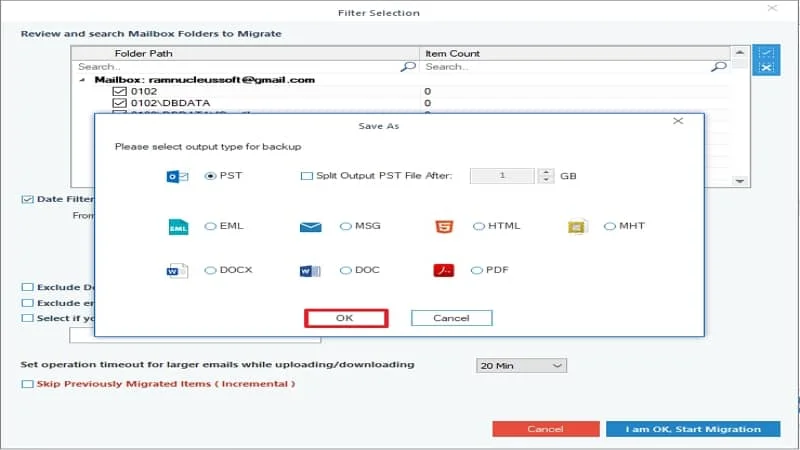Click the folder list scroll-down arrow
This screenshot has height=450, width=800.
coord(739,181)
